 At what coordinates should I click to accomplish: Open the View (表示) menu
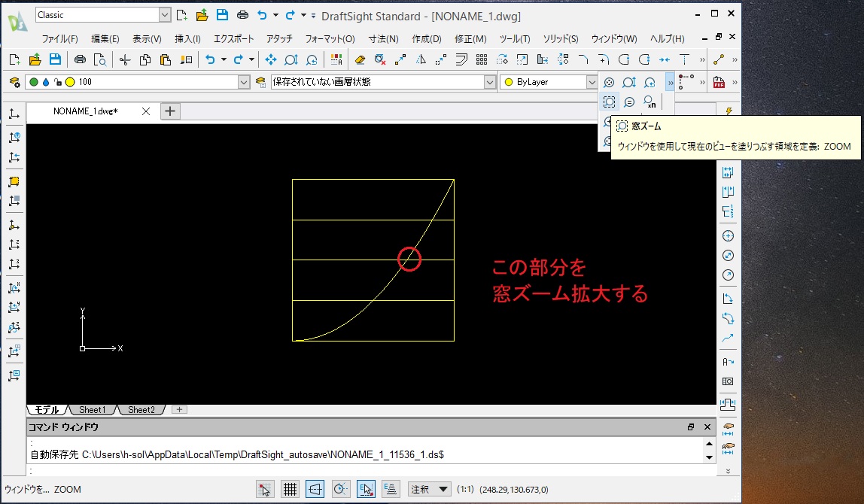(x=147, y=38)
